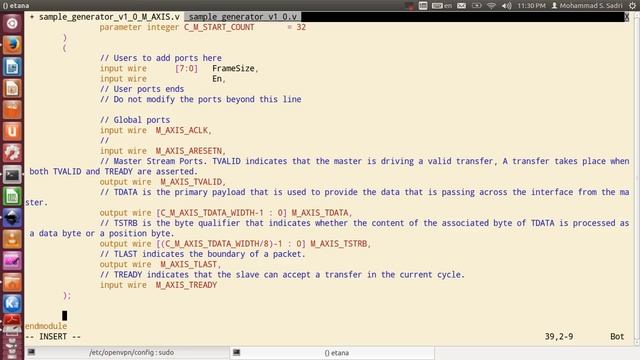The height and width of the screenshot is (360, 640).
Task: Open the Inkscape launcher icon
Action: click(x=12, y=218)
